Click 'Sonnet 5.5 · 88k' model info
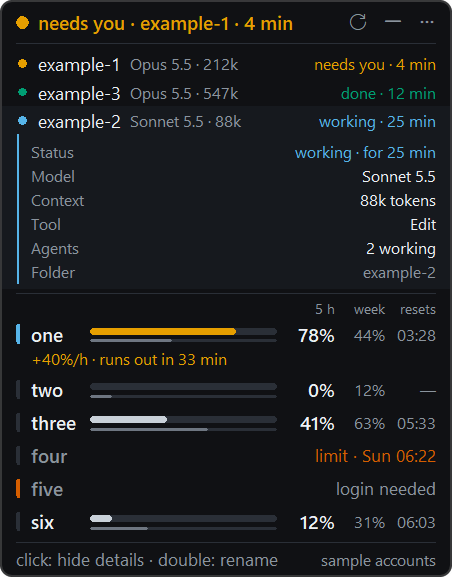The width and height of the screenshot is (452, 577). pos(186,122)
